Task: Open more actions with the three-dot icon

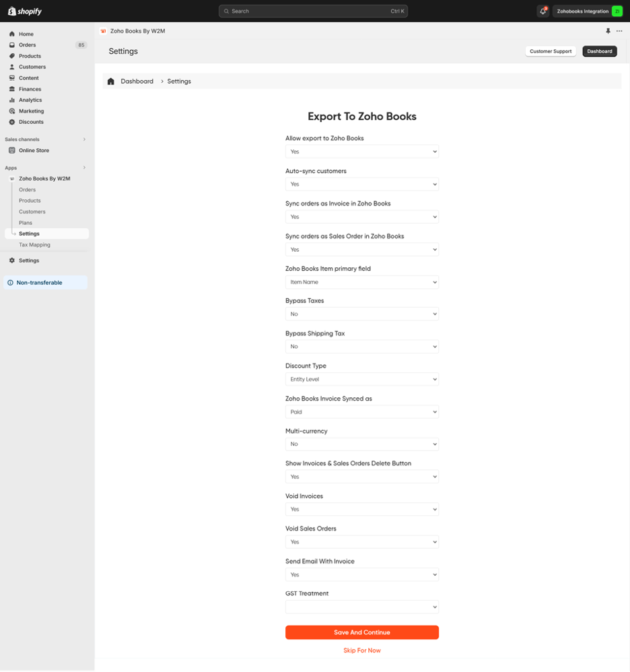Action: [619, 31]
